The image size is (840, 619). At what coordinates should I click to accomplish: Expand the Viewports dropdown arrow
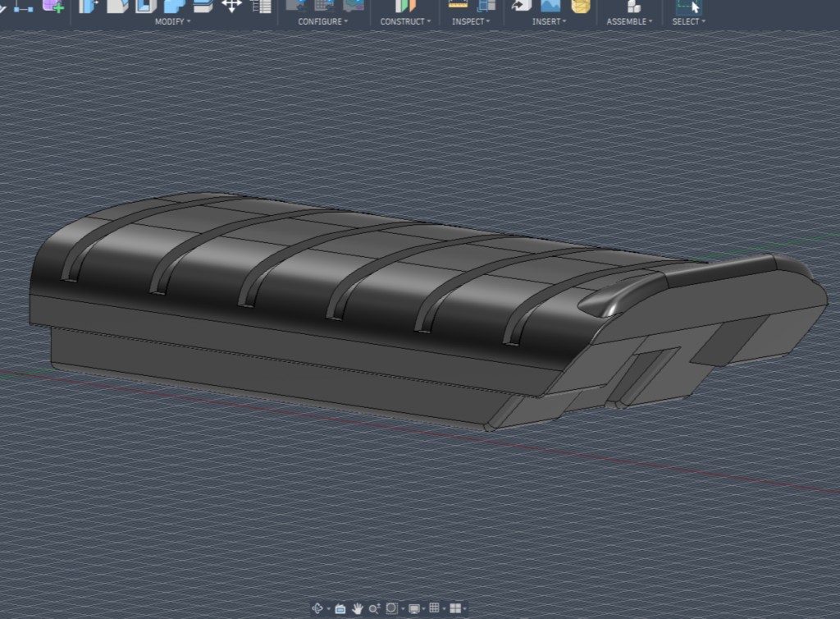click(x=465, y=609)
